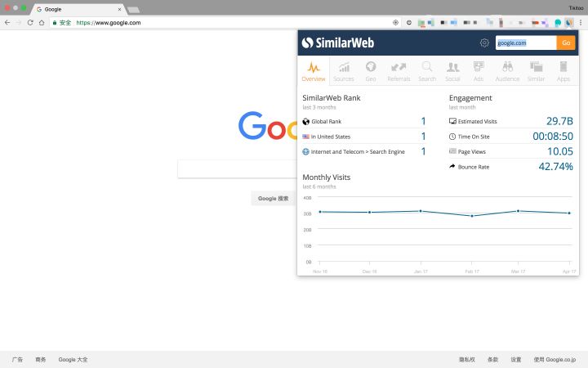Click the Jan 17 data point on chart
The width and height of the screenshot is (588, 368).
coord(421,211)
